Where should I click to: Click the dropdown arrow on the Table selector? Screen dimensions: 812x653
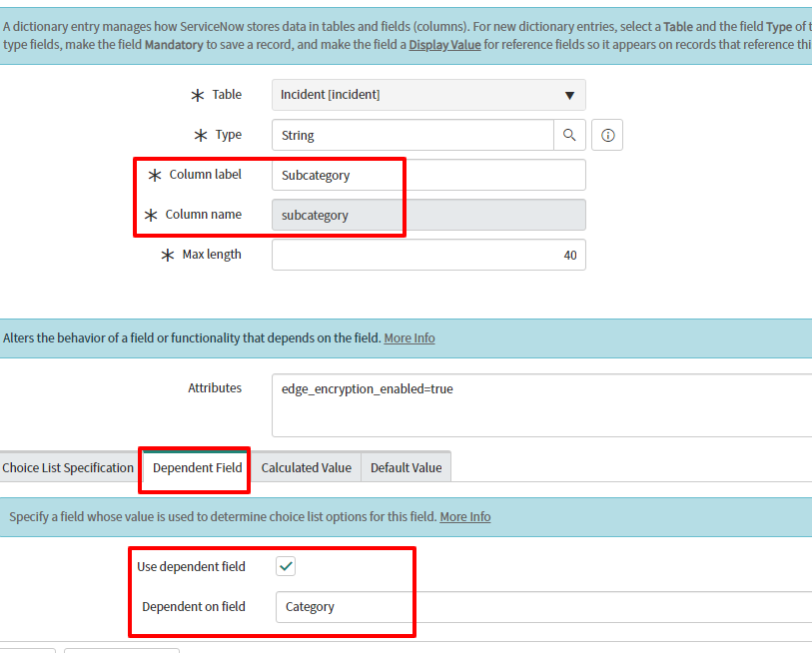click(569, 94)
